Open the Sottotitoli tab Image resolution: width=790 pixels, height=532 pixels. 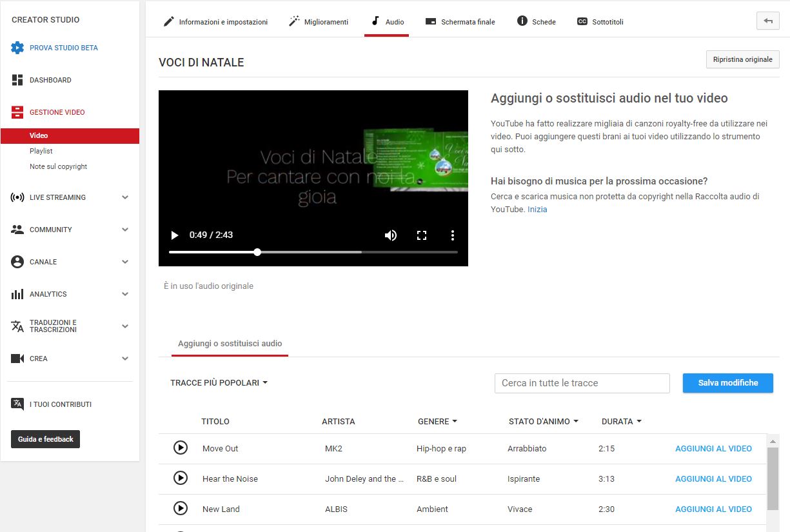pyautogui.click(x=600, y=22)
